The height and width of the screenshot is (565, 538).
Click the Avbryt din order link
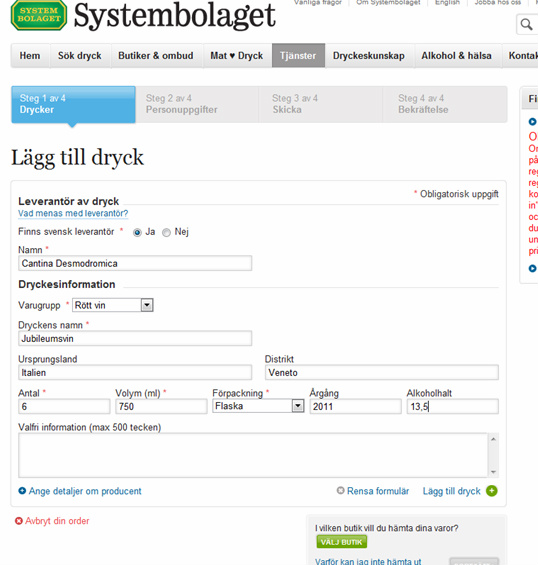pyautogui.click(x=57, y=521)
